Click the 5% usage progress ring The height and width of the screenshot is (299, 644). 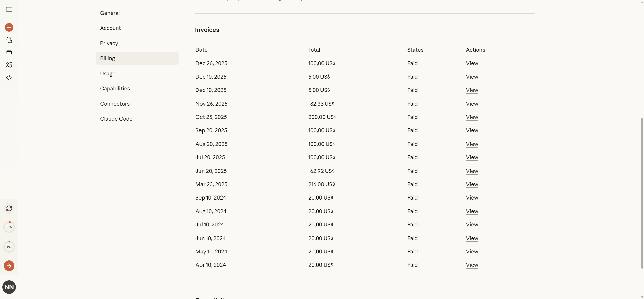[9, 227]
